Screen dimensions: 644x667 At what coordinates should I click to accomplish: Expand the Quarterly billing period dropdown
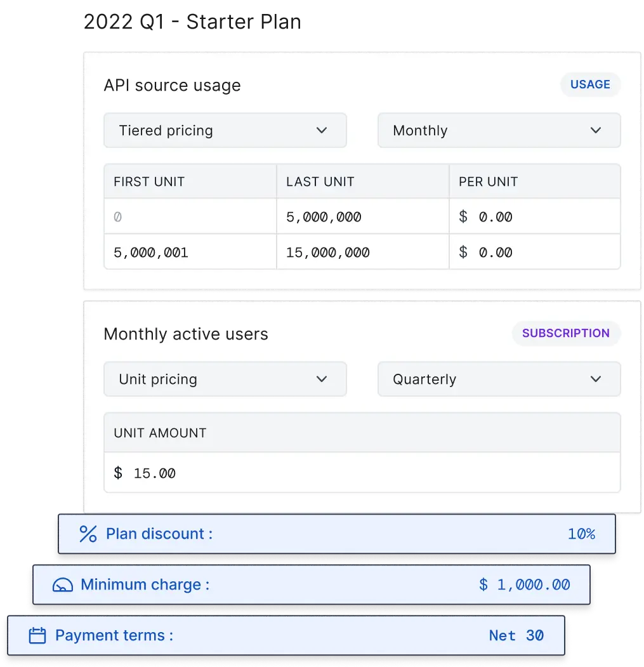(x=499, y=380)
